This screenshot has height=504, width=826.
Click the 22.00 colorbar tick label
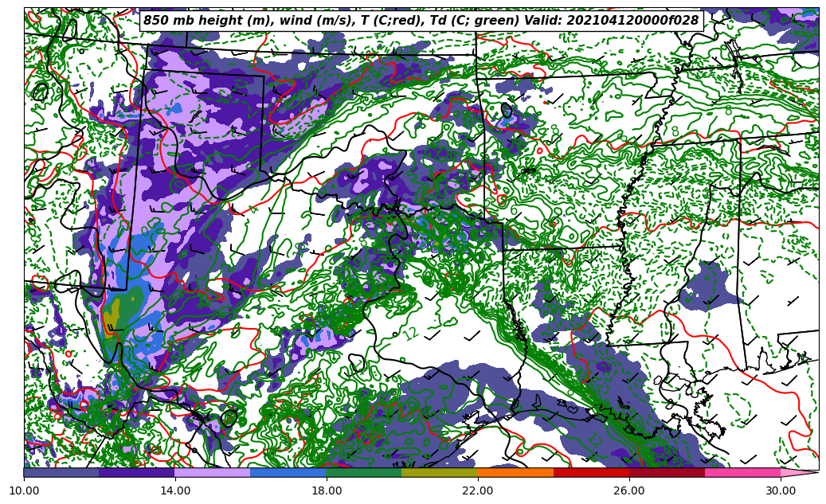coord(478,490)
